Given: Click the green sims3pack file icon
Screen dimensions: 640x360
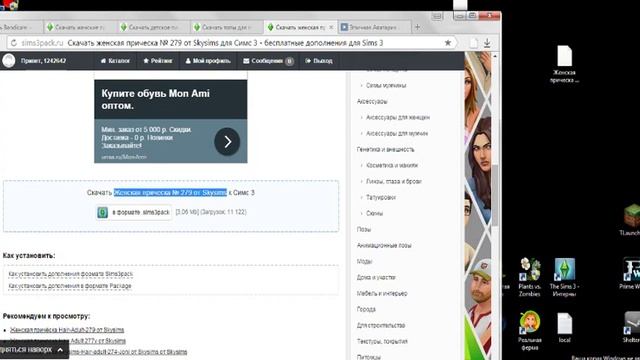Looking at the screenshot, I should [x=102, y=212].
